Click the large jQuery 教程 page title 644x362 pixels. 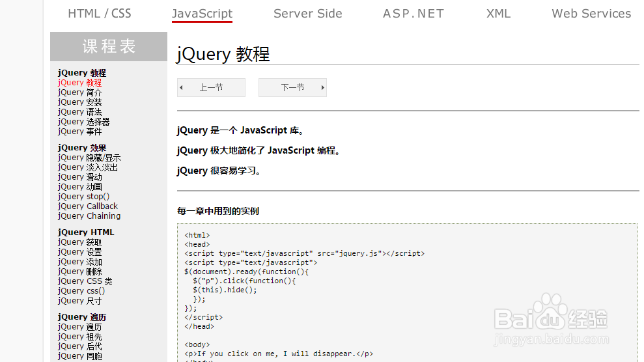[x=223, y=54]
